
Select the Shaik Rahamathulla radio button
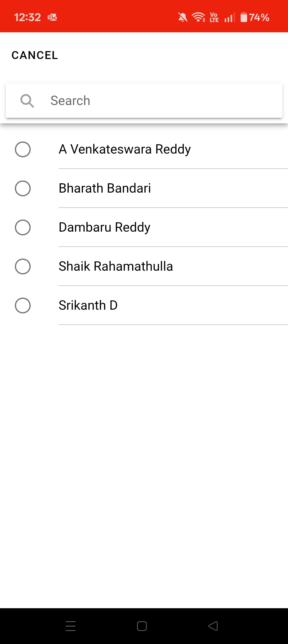(x=23, y=266)
